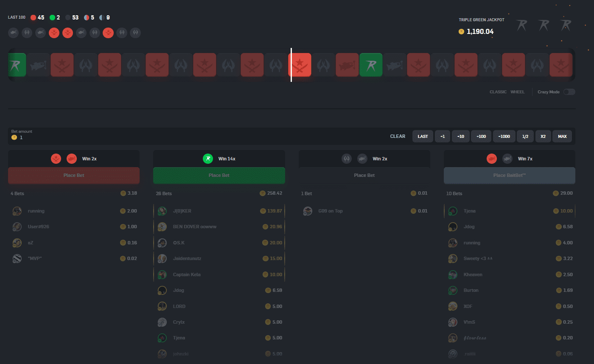Click the first history icon in the row
Screen dimensions: 594x364
[x=13, y=33]
